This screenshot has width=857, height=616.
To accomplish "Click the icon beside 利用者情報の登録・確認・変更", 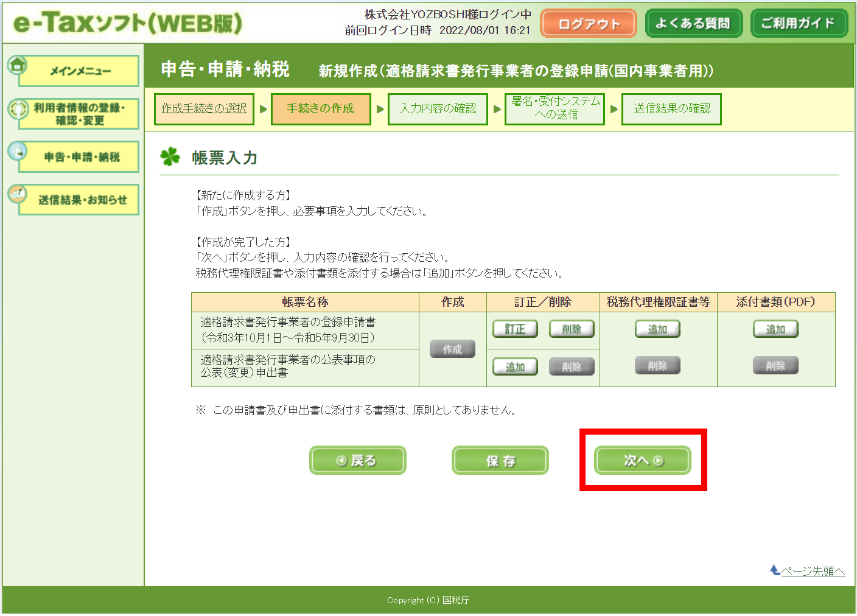I will tap(17, 109).
